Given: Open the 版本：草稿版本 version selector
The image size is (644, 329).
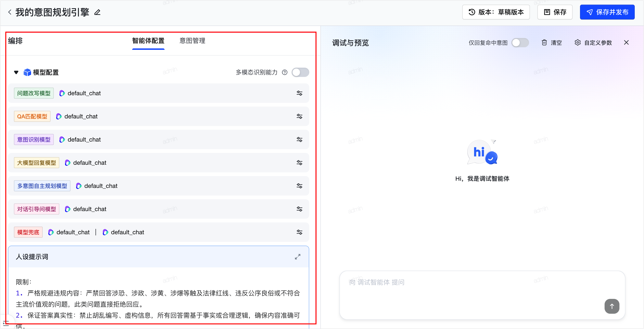Looking at the screenshot, I should point(496,12).
